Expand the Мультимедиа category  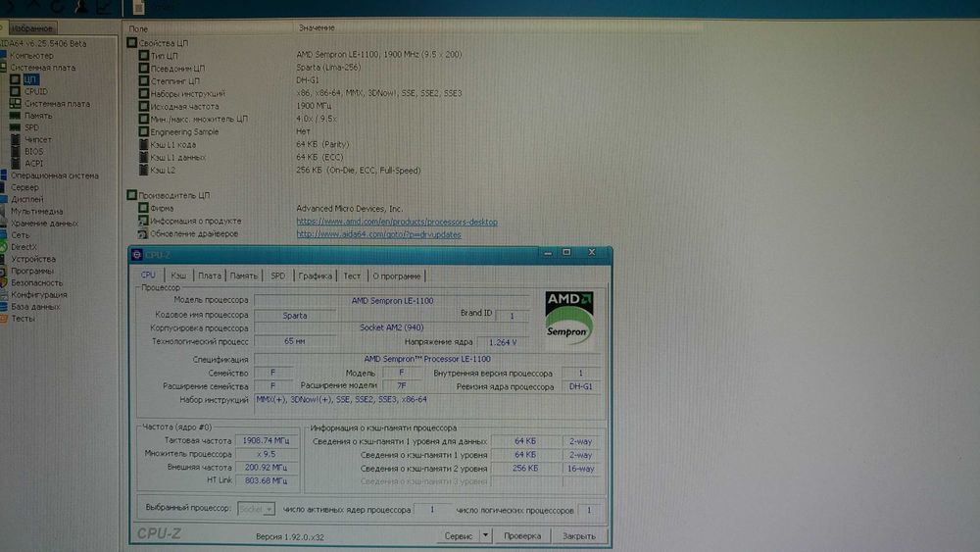point(36,212)
